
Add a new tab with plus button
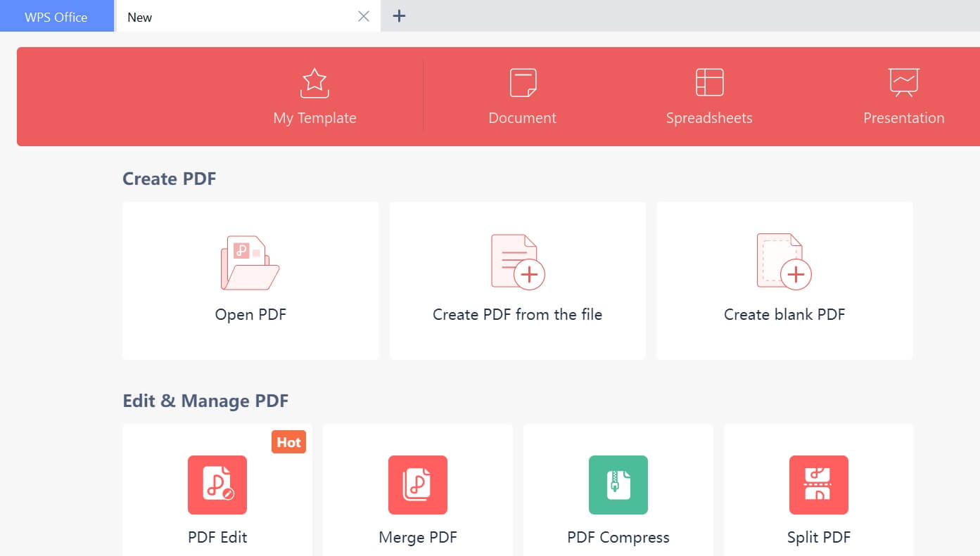tap(399, 16)
